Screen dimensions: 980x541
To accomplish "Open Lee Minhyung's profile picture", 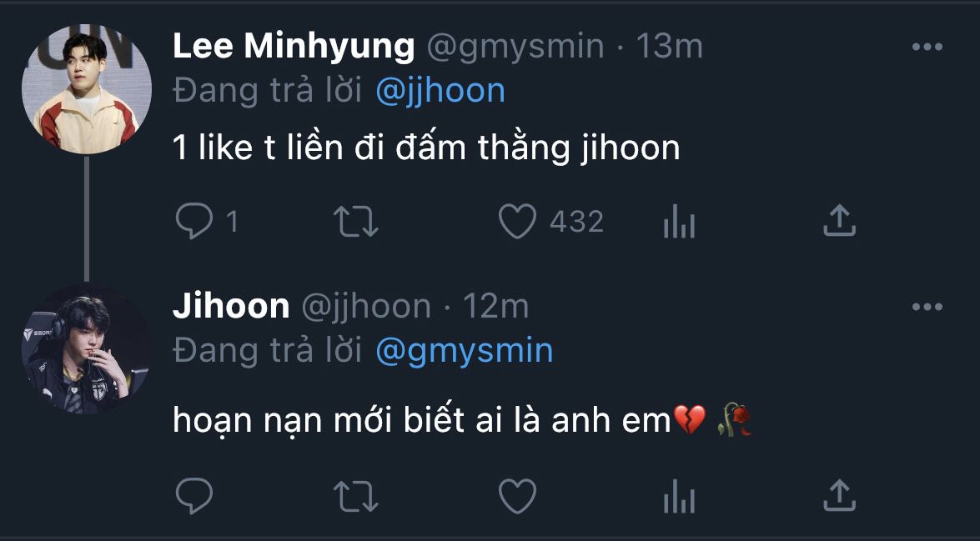I will (86, 89).
